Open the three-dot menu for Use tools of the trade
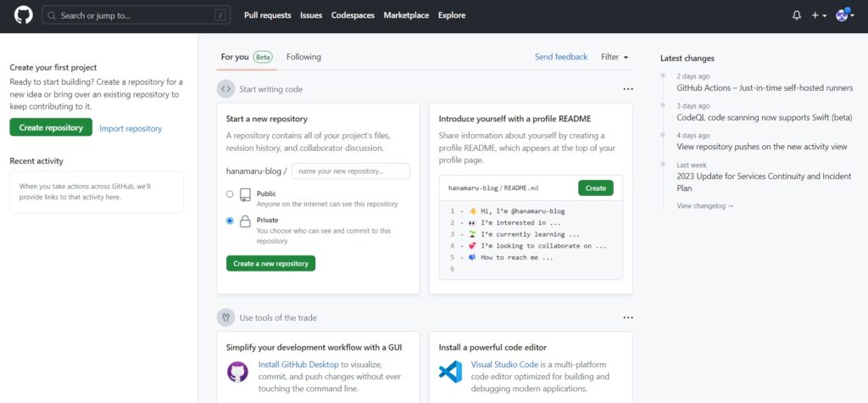This screenshot has height=403, width=868. (x=628, y=317)
